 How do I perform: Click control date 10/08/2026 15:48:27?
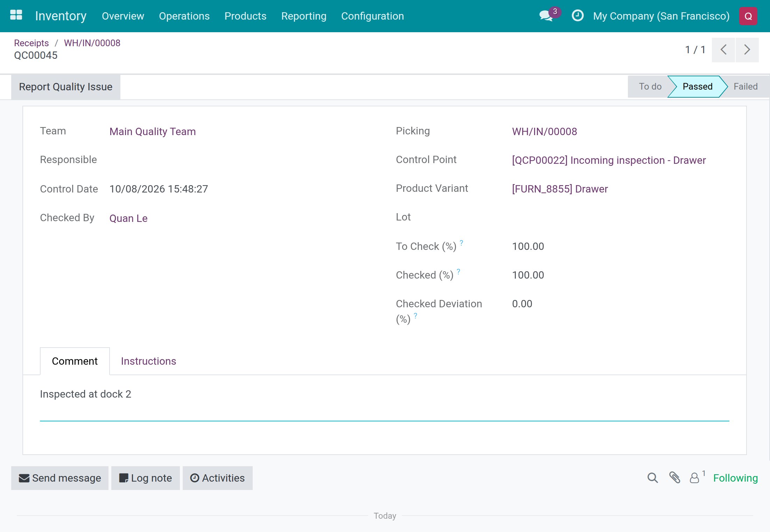tap(159, 189)
